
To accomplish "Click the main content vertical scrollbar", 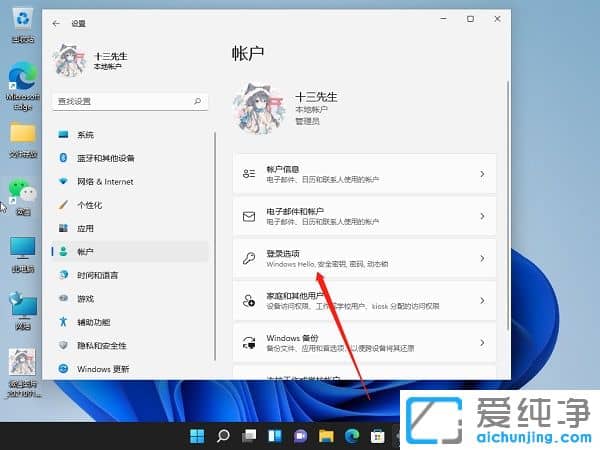I will pyautogui.click(x=508, y=205).
